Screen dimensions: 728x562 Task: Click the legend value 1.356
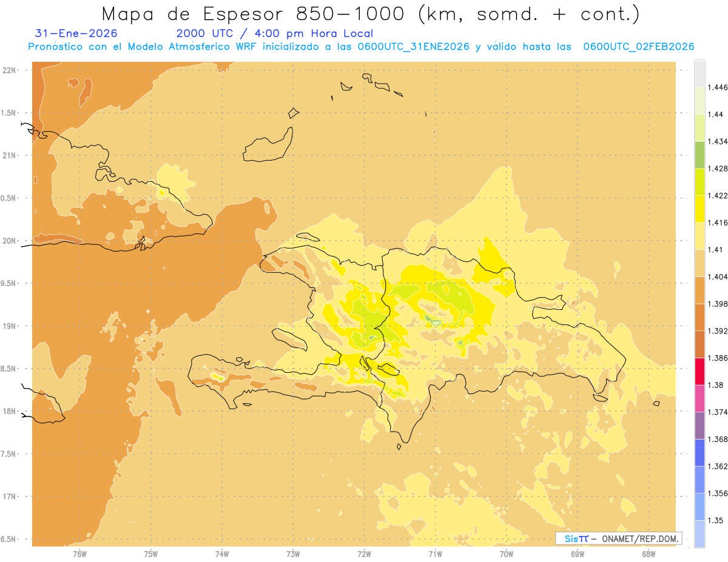click(719, 493)
